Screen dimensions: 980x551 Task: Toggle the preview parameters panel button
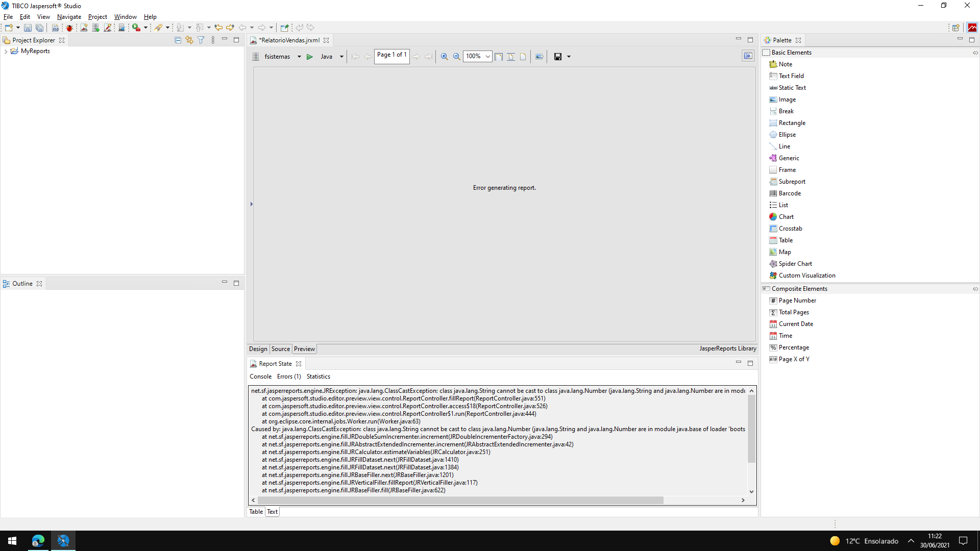(x=748, y=56)
